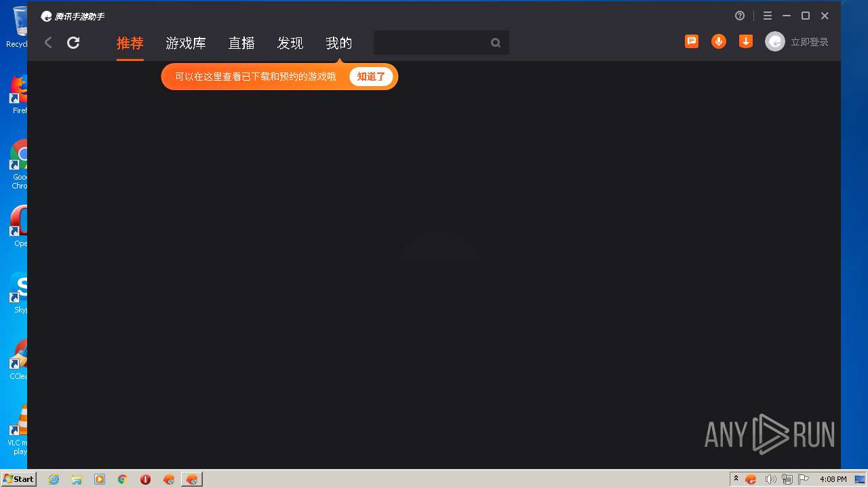Show hidden system tray icons

736,479
